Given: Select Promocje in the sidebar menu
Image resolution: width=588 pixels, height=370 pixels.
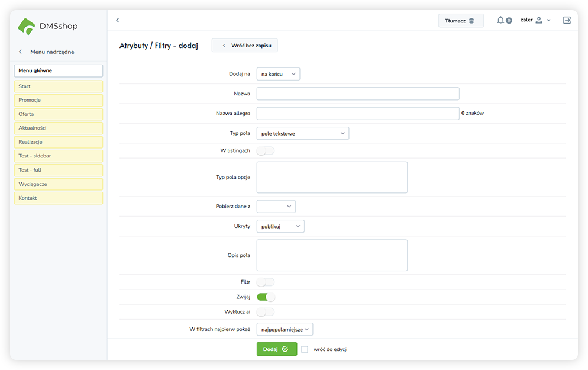Looking at the screenshot, I should 58,101.
